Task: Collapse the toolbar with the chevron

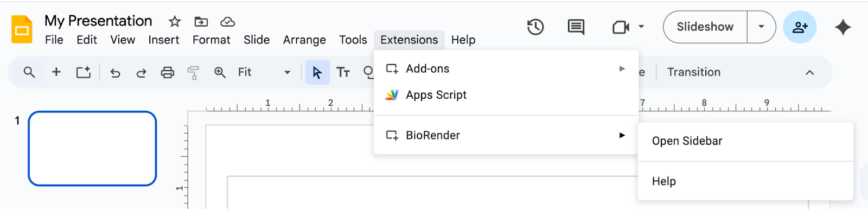Action: pyautogui.click(x=809, y=72)
